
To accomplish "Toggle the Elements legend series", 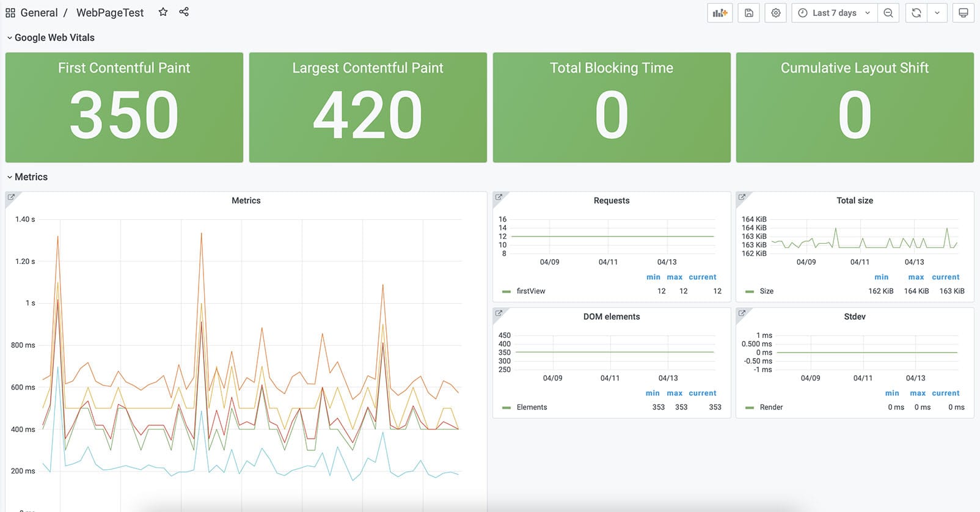I will pos(532,408).
